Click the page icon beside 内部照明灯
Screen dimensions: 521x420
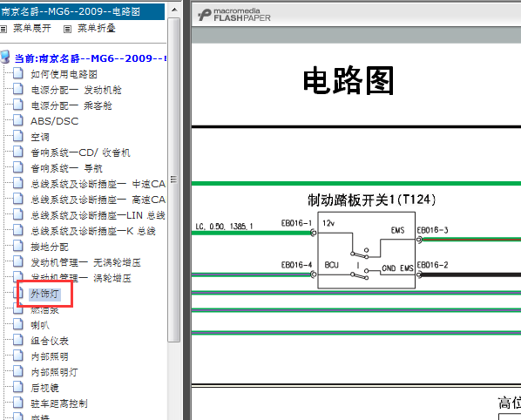[18, 371]
